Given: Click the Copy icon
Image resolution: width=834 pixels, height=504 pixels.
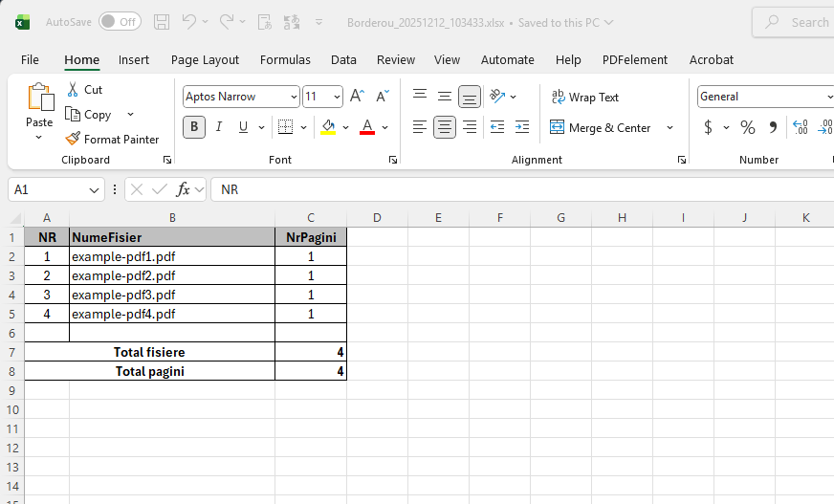Looking at the screenshot, I should click(x=73, y=114).
